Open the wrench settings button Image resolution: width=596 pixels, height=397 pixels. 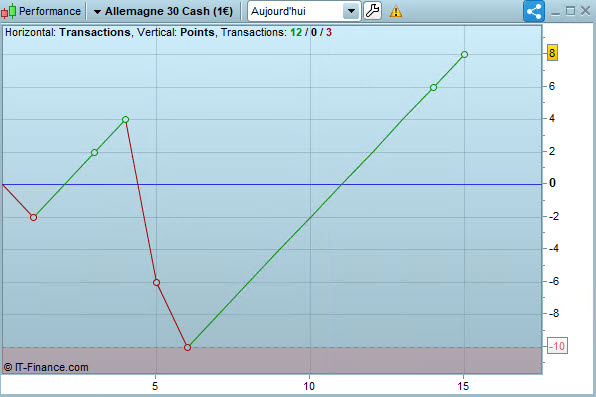point(372,11)
